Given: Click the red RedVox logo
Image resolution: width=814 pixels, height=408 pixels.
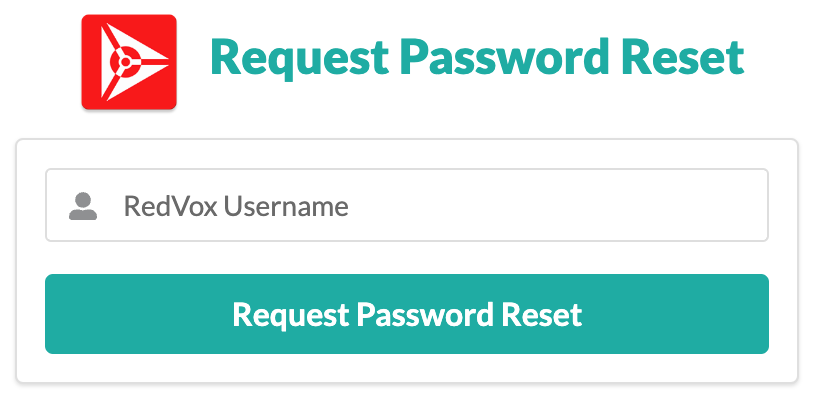Looking at the screenshot, I should point(129,61).
